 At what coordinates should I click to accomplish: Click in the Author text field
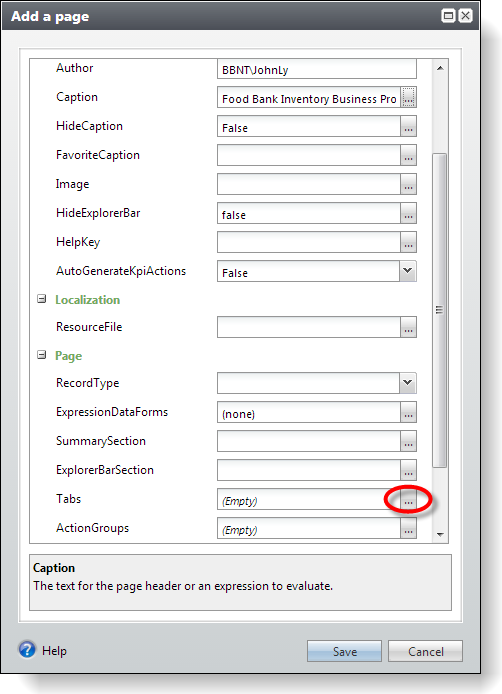pos(317,69)
